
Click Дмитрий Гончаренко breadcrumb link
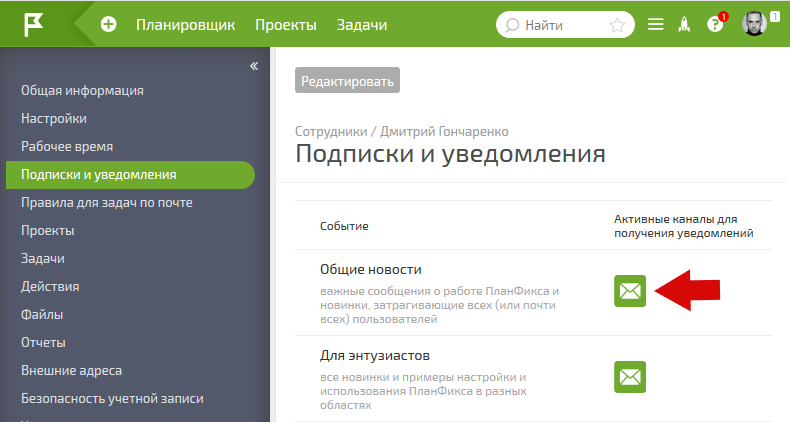tap(444, 132)
